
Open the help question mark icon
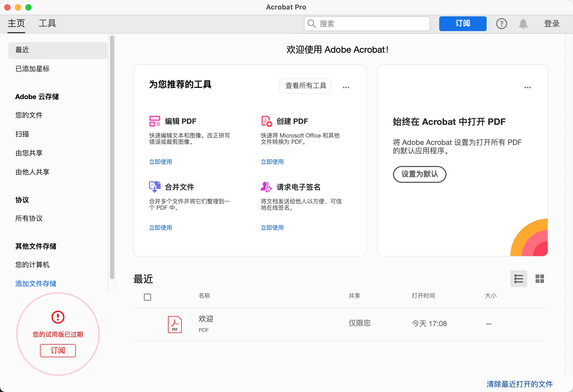[502, 24]
